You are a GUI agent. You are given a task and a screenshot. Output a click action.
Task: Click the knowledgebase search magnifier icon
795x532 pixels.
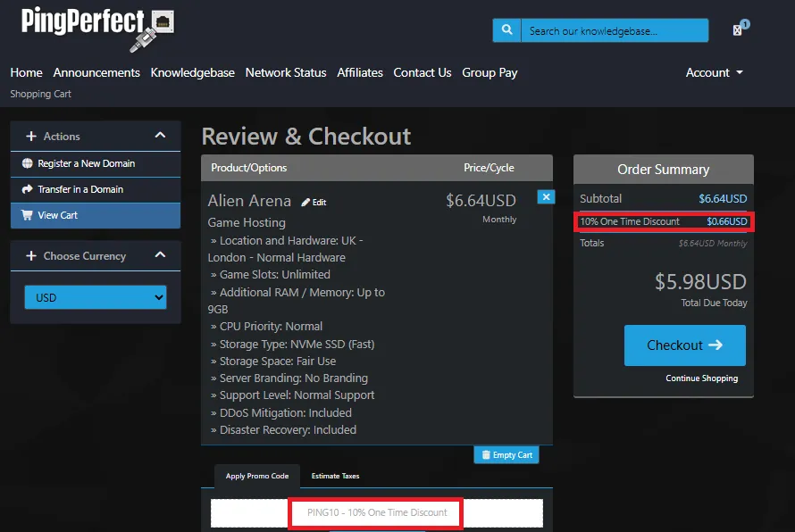click(506, 29)
